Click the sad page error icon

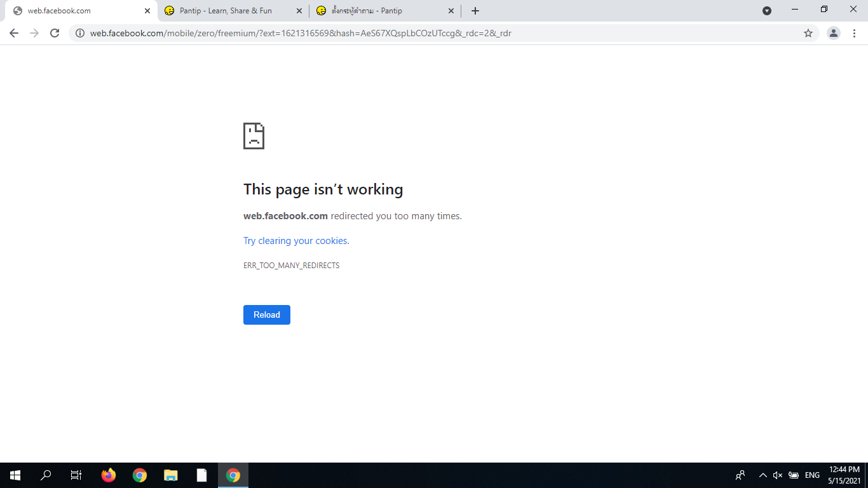tap(254, 136)
